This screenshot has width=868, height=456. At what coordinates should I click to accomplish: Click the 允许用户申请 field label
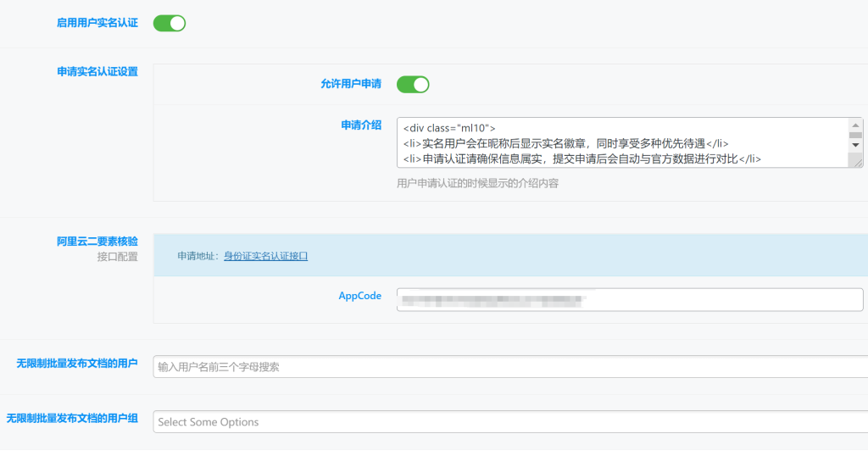click(x=350, y=84)
